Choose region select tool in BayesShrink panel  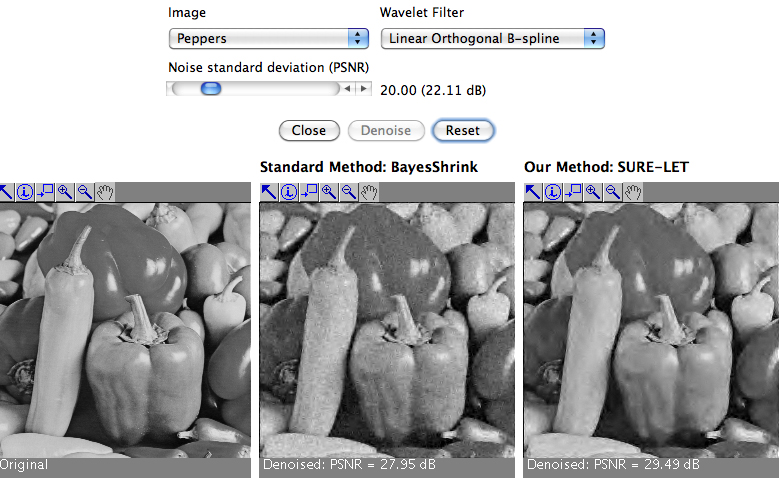pos(309,192)
